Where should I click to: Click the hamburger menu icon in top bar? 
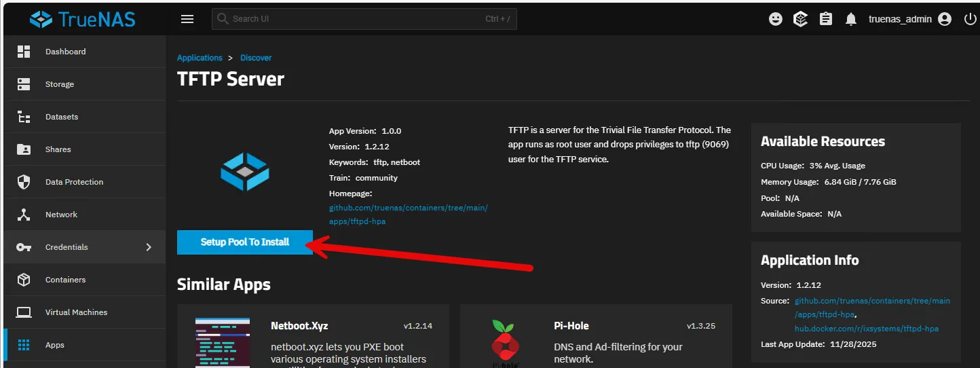click(187, 19)
